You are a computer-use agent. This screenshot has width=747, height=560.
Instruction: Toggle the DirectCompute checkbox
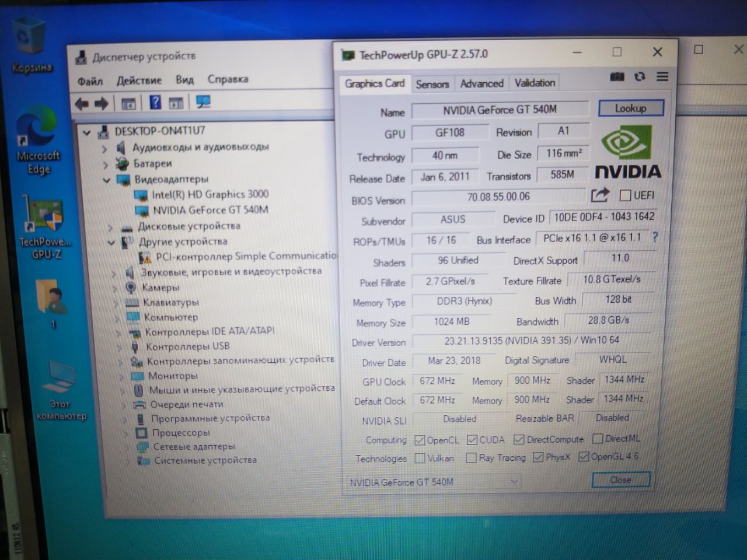(519, 439)
